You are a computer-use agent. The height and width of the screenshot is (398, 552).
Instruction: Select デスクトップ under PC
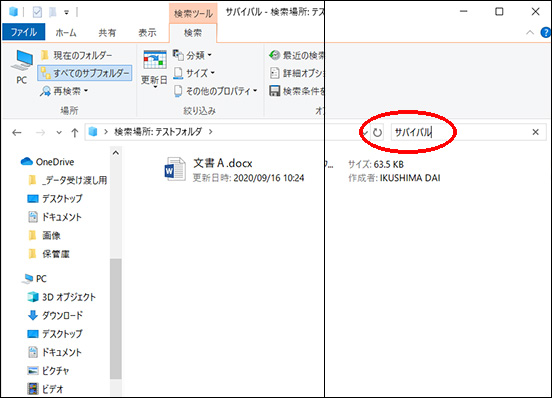pyautogui.click(x=55, y=334)
